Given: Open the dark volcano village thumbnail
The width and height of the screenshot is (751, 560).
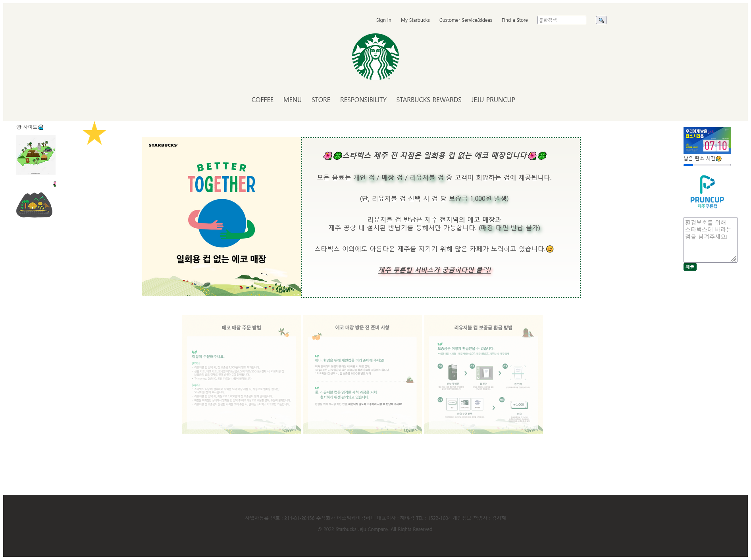Looking at the screenshot, I should tap(35, 205).
